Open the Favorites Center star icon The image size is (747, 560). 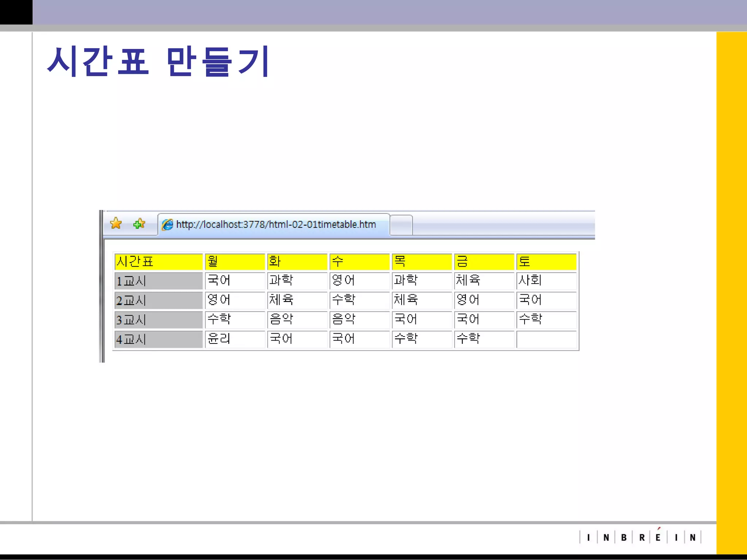point(116,223)
